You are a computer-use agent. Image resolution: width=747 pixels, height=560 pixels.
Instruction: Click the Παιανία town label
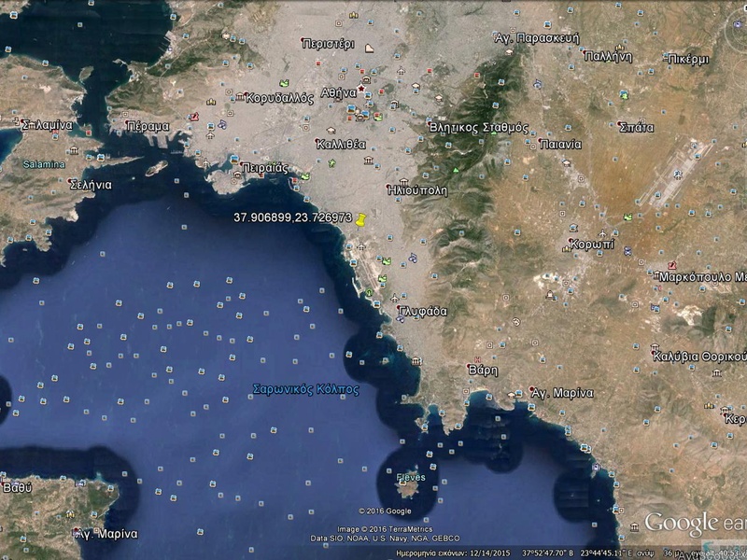pos(560,145)
